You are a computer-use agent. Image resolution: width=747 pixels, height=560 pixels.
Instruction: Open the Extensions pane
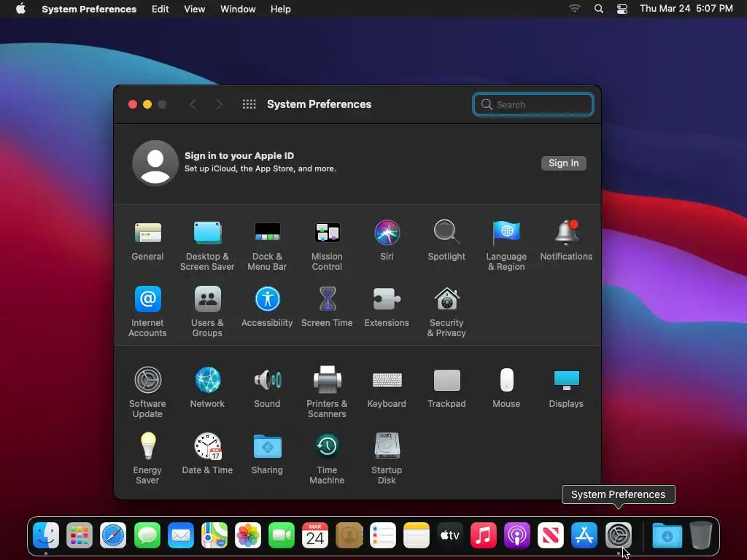pos(387,307)
